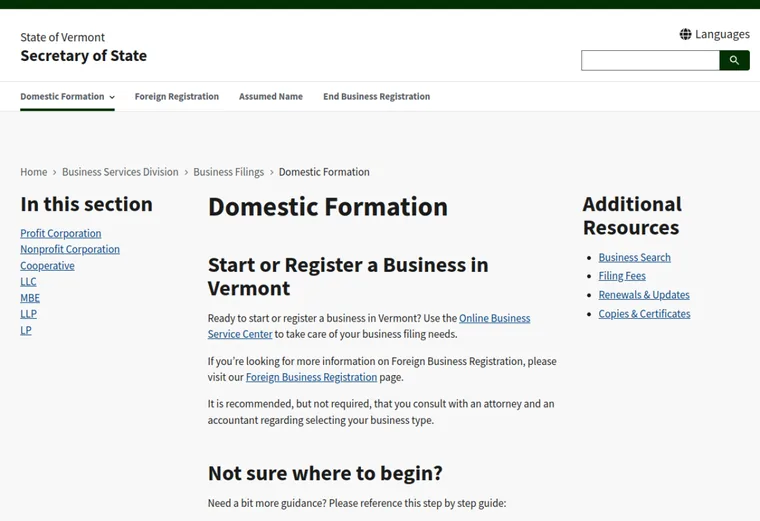Click the Secretary of State site title
Image resolution: width=760 pixels, height=521 pixels.
(x=83, y=56)
